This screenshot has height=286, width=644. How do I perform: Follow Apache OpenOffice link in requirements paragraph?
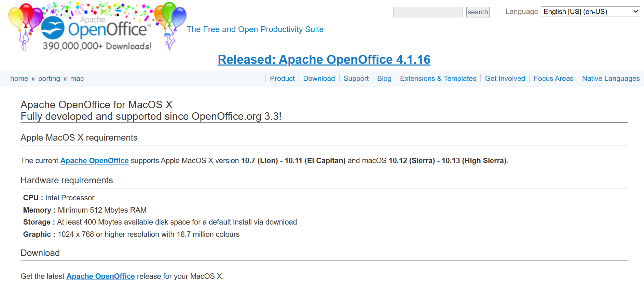point(94,161)
